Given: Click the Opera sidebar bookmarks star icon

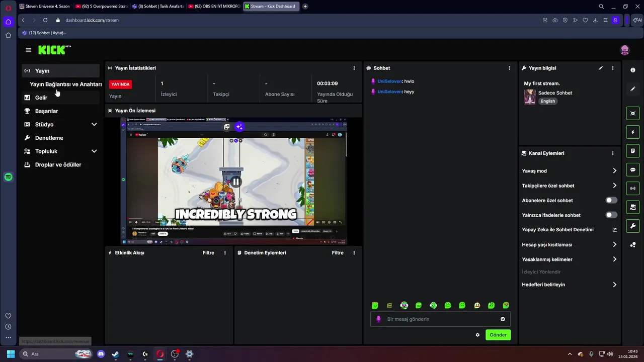Looking at the screenshot, I should (x=8, y=35).
